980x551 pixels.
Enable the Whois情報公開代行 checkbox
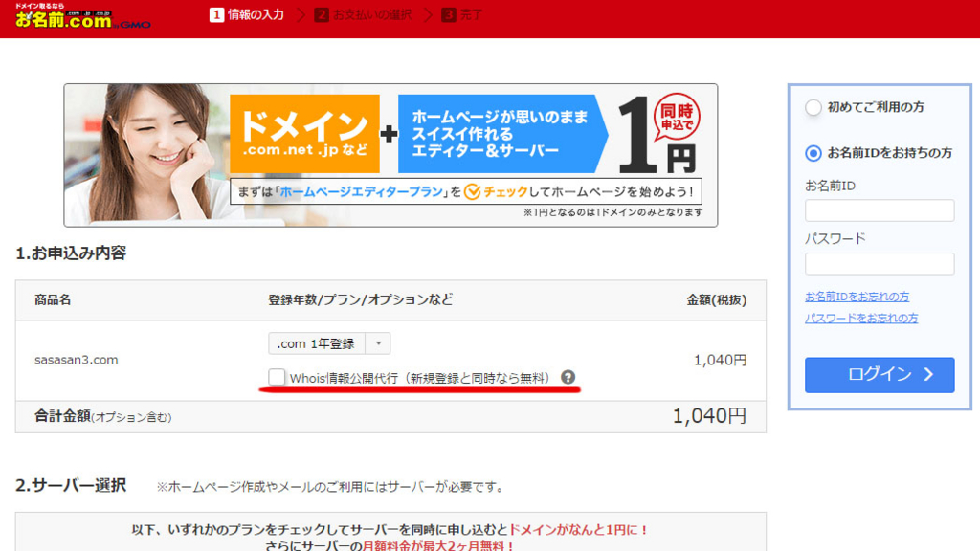click(277, 377)
